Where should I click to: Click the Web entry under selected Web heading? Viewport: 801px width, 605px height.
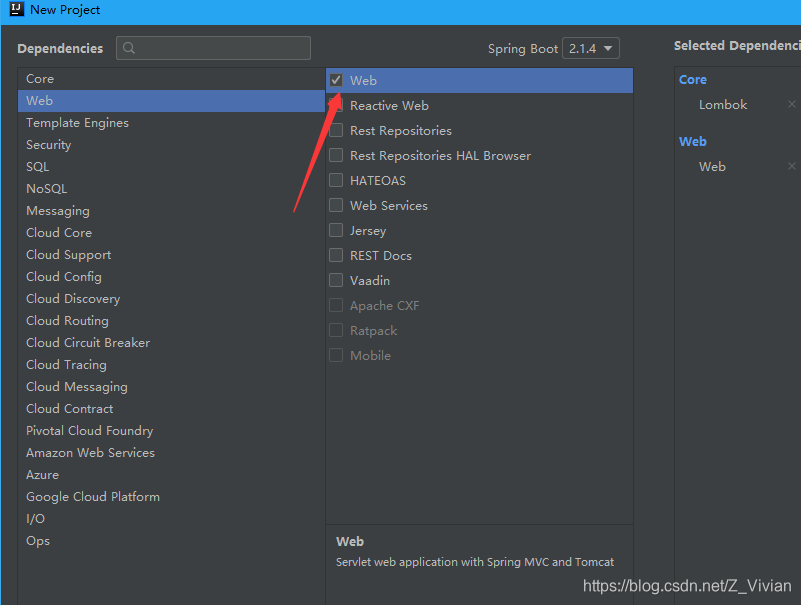pos(712,166)
